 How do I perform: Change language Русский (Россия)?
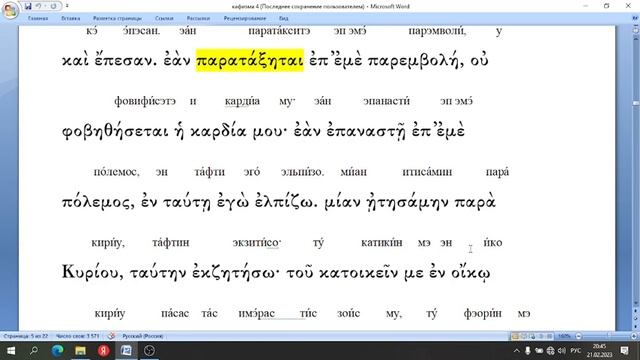click(142, 336)
